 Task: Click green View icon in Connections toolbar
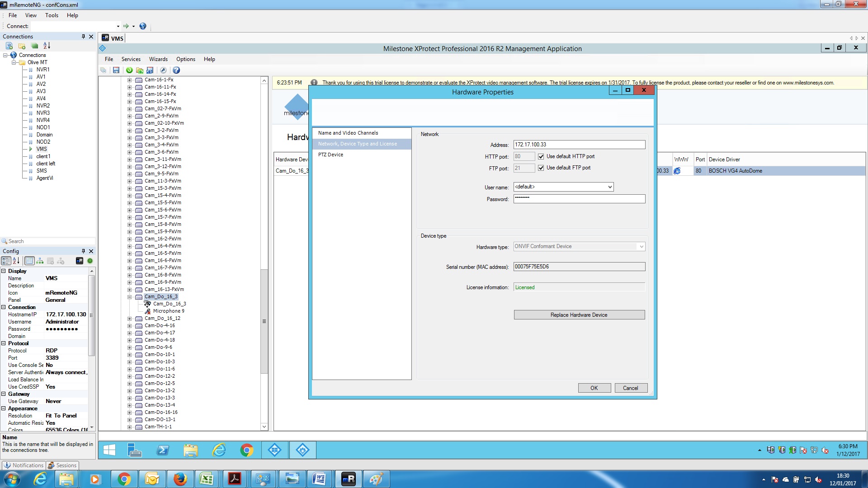pos(34,46)
